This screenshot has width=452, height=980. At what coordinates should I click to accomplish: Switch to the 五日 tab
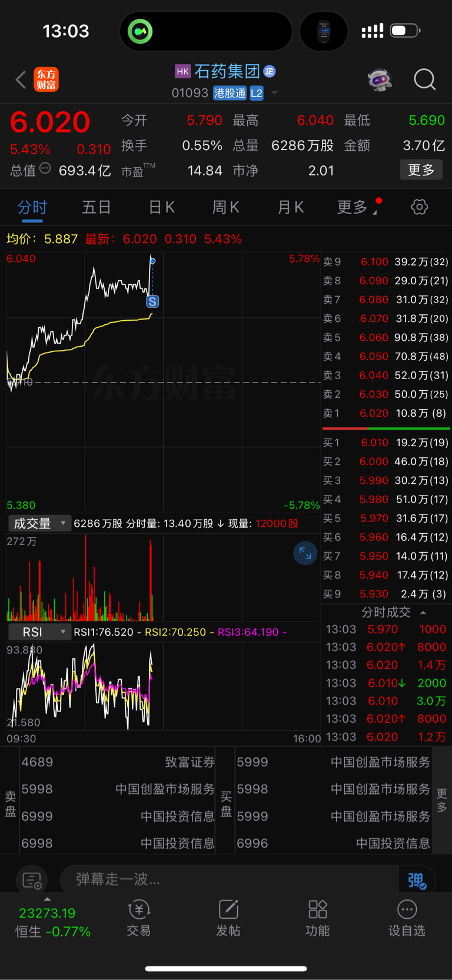point(97,207)
